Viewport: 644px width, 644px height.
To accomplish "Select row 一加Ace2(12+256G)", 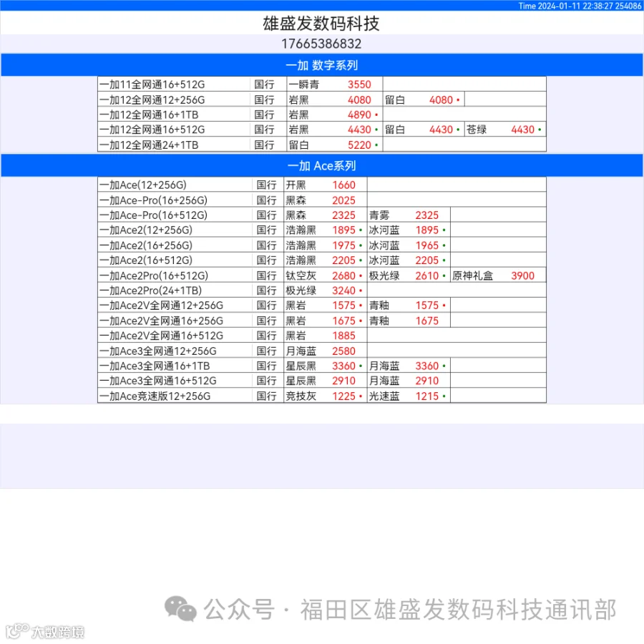I will [322, 230].
